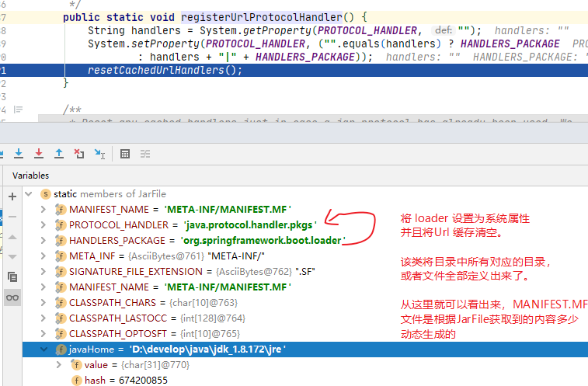Click the Force Step Into red arrow icon

pyautogui.click(x=39, y=154)
